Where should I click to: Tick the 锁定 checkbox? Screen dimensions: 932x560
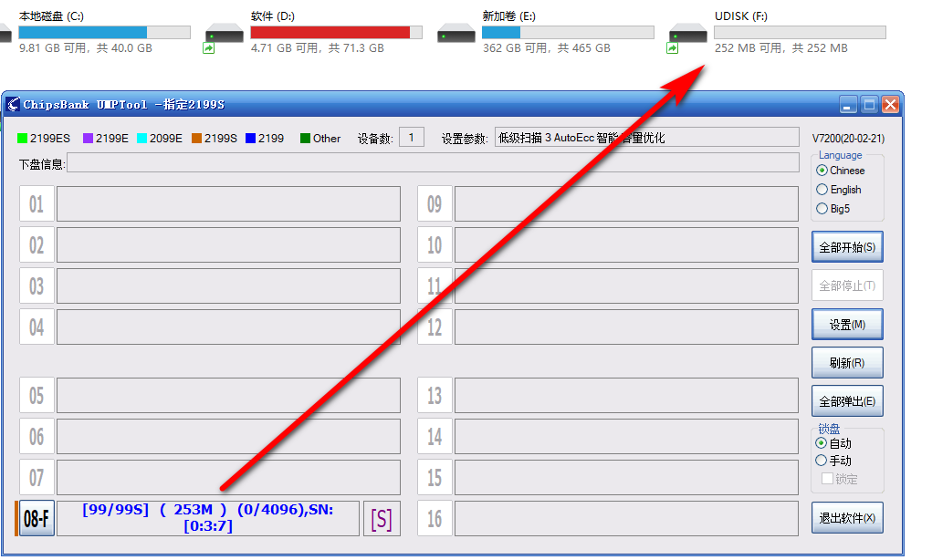pos(827,479)
